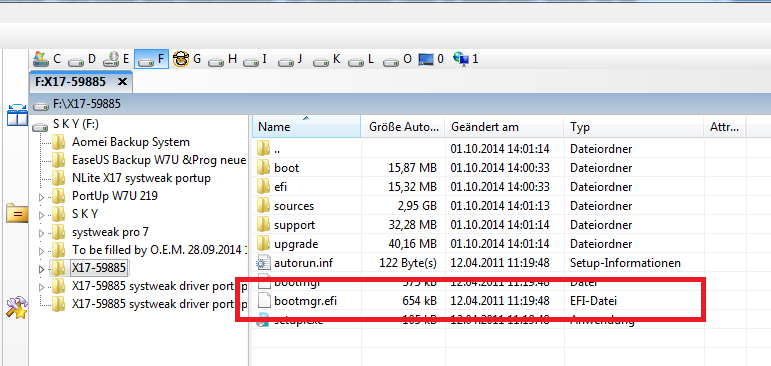
Task: Select the active drive F button
Action: click(x=151, y=60)
